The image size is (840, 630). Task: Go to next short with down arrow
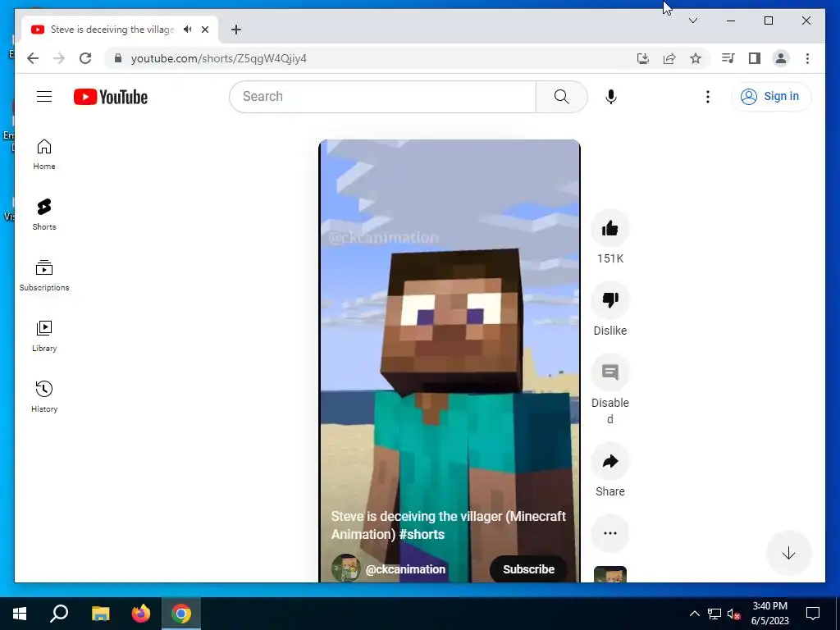tap(788, 554)
